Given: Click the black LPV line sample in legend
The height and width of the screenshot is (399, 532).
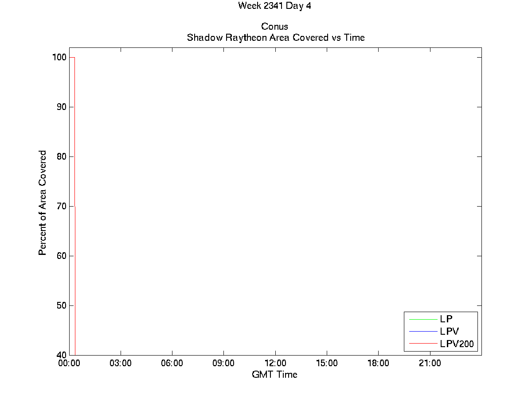Looking at the screenshot, I should (423, 331).
